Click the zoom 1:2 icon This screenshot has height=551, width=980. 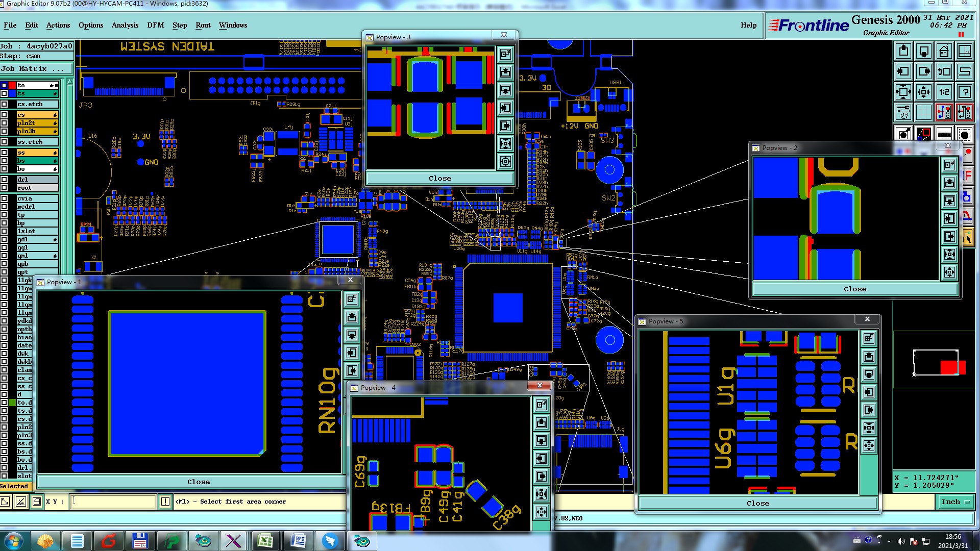click(x=944, y=92)
